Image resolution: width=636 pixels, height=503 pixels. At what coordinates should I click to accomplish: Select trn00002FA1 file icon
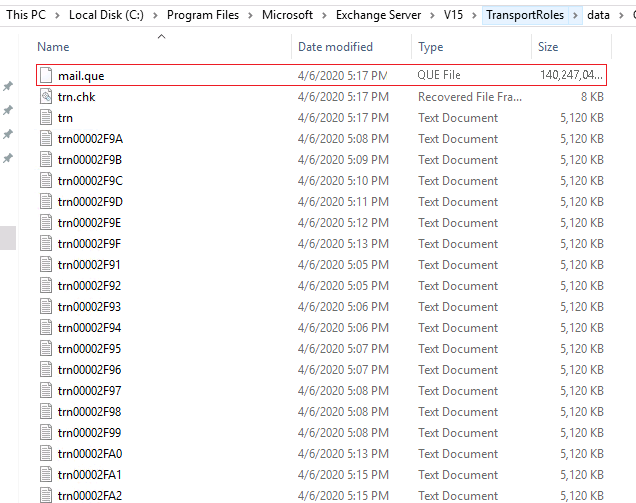coord(46,475)
